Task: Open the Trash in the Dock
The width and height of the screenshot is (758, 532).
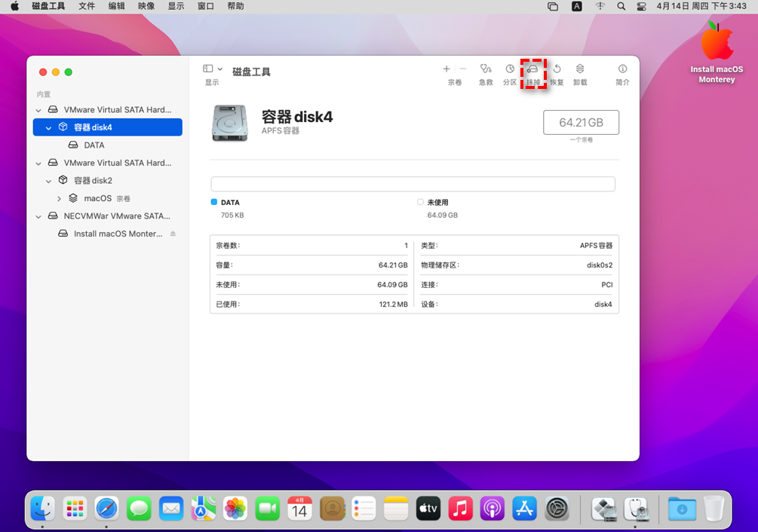Action: [714, 509]
